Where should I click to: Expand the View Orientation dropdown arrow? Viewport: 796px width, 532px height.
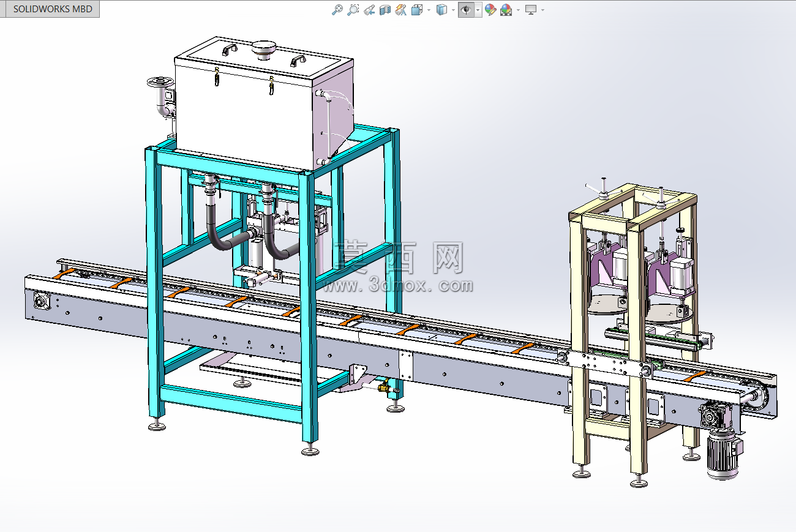click(x=429, y=10)
